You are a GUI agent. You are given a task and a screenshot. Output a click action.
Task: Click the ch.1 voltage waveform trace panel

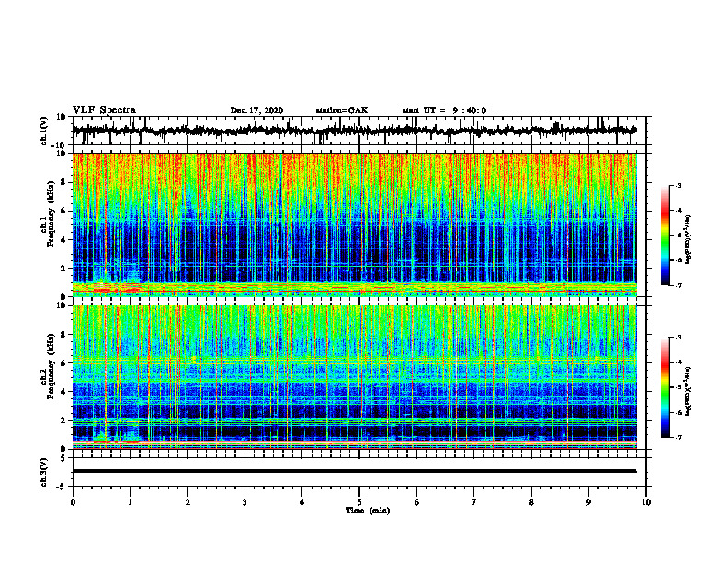[x=359, y=131]
